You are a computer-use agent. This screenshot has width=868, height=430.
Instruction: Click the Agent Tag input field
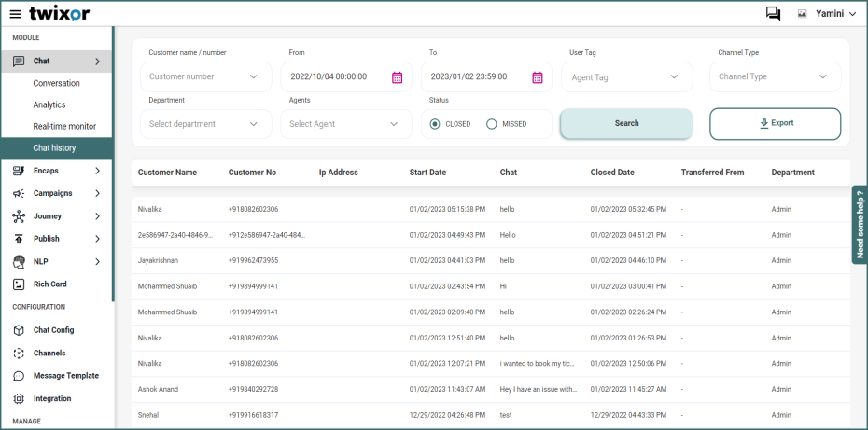pos(625,77)
